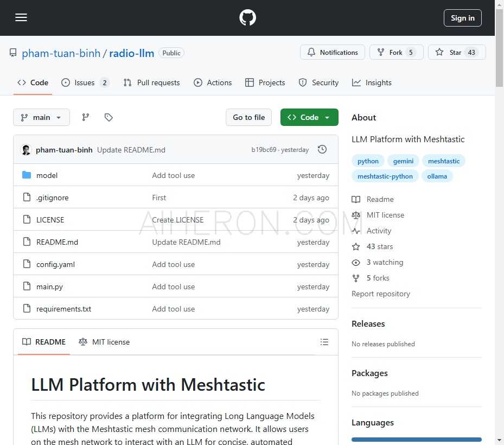Open the hamburger navigation menu
This screenshot has width=504, height=445.
tap(21, 18)
